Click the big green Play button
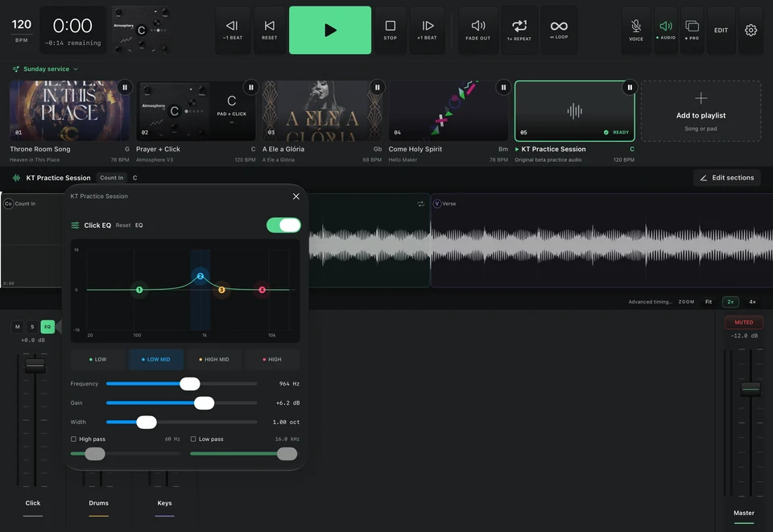The image size is (773, 532). tap(330, 30)
